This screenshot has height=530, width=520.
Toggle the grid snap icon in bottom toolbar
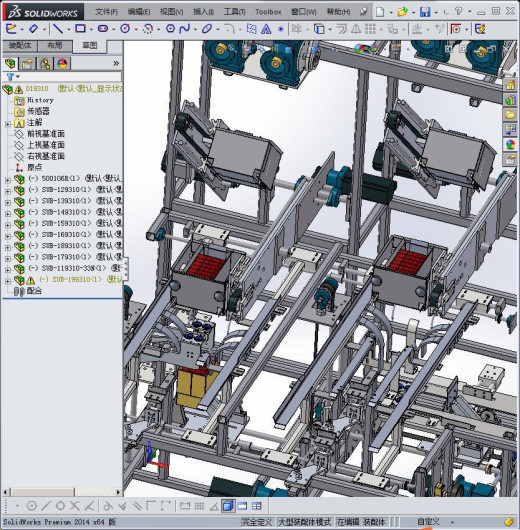coord(199,506)
